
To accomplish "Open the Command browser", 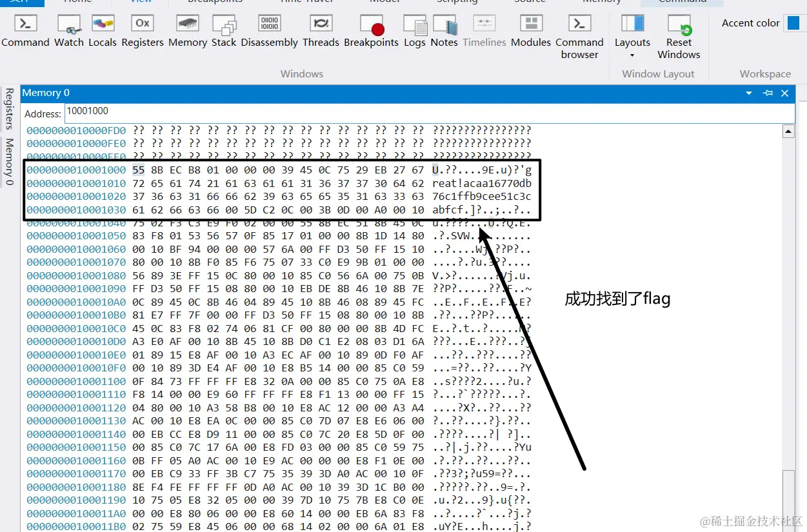I will (x=579, y=37).
